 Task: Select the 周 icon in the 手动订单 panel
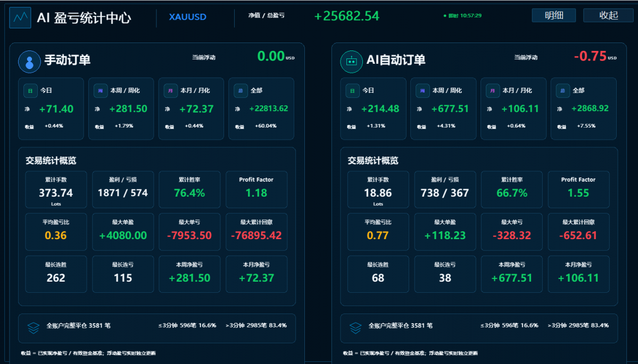point(101,90)
